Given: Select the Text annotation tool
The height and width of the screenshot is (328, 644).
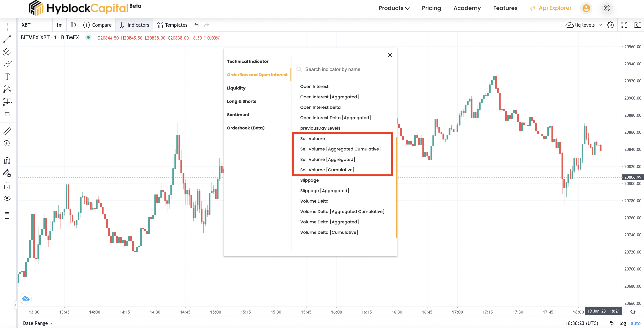Looking at the screenshot, I should [x=7, y=77].
